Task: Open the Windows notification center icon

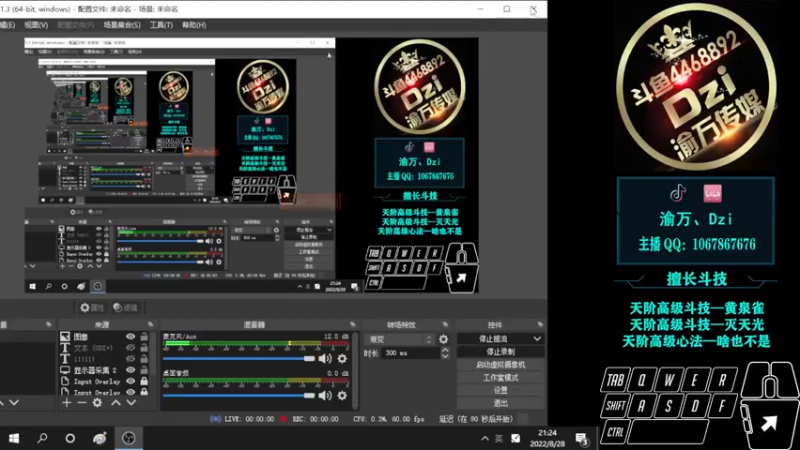Action: [x=582, y=439]
